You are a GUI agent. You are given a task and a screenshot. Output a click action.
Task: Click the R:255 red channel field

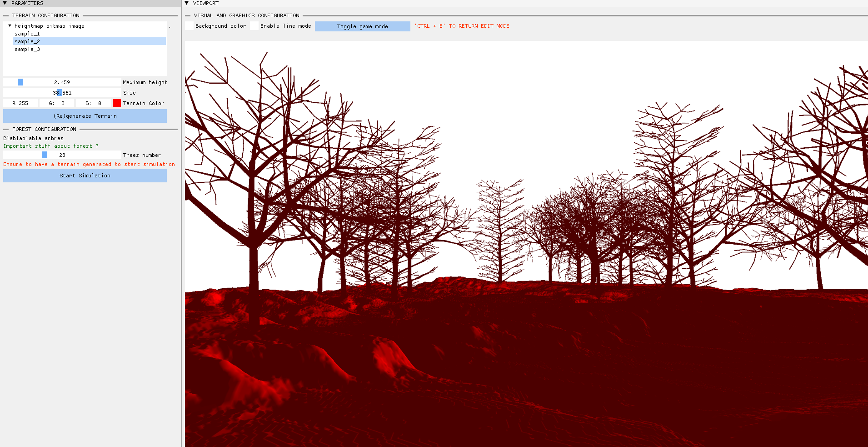pos(20,103)
